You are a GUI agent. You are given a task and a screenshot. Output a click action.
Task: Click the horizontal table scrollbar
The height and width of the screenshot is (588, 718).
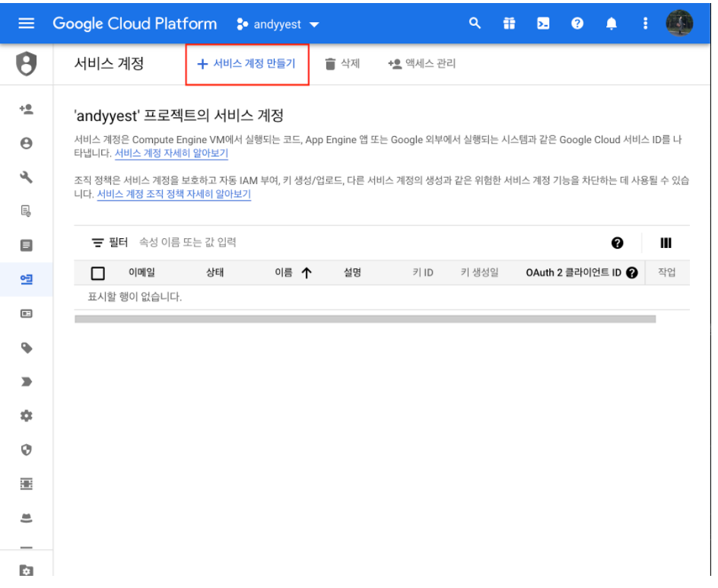(365, 319)
